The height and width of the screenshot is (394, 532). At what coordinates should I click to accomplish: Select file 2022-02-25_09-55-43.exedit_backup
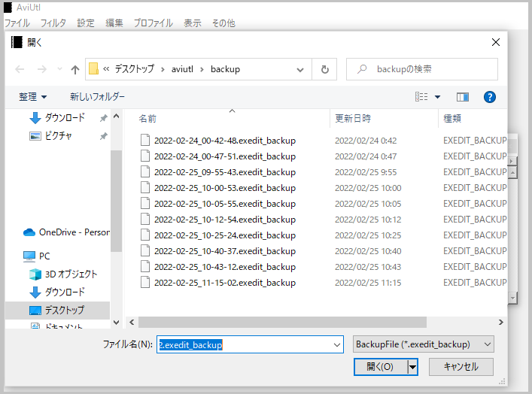(x=225, y=172)
